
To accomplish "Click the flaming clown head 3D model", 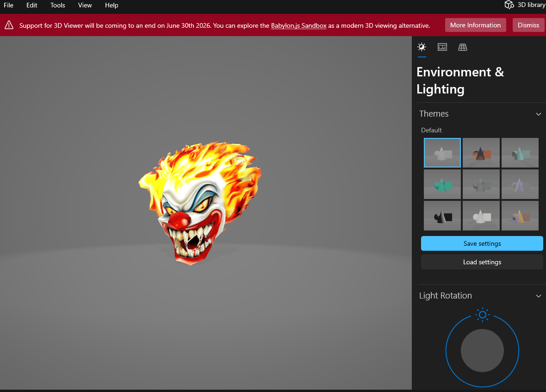I will (x=199, y=203).
